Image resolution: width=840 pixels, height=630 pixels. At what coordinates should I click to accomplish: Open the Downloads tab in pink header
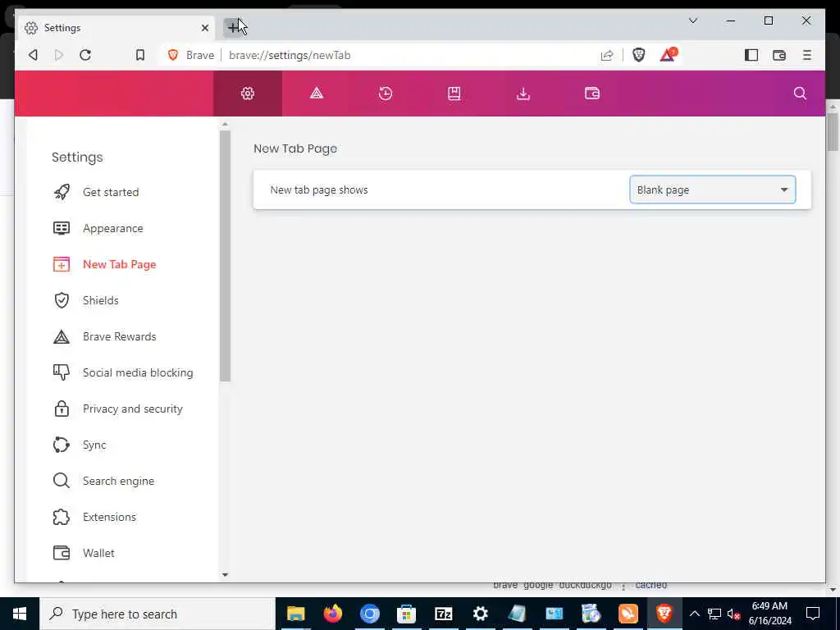523,94
